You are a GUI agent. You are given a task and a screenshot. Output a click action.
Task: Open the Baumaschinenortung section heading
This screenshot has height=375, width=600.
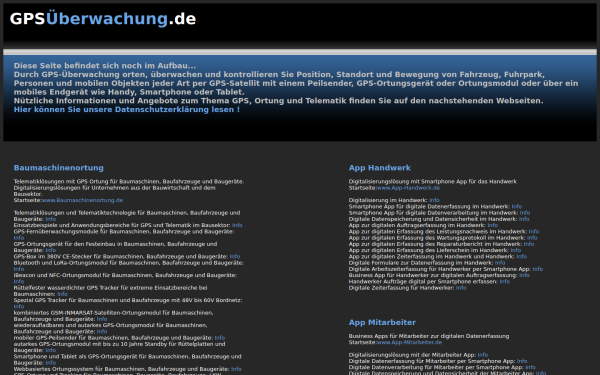point(59,168)
